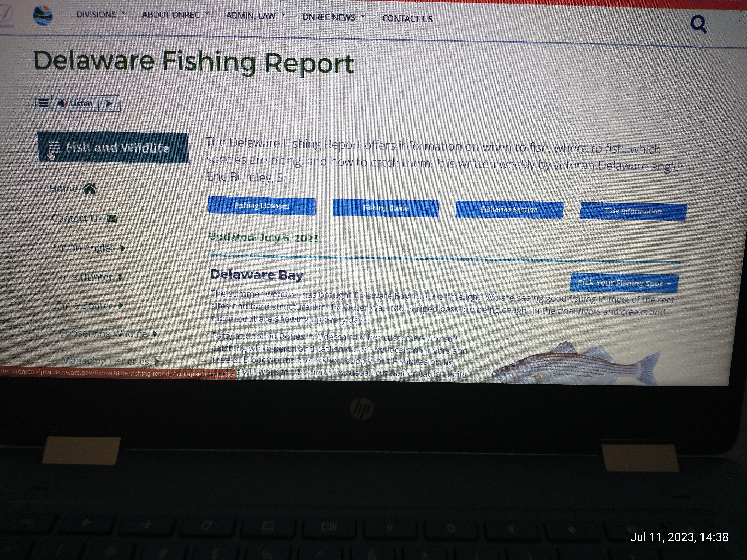Open the DNREC NEWS dropdown menu
The height and width of the screenshot is (560, 747).
click(x=334, y=17)
